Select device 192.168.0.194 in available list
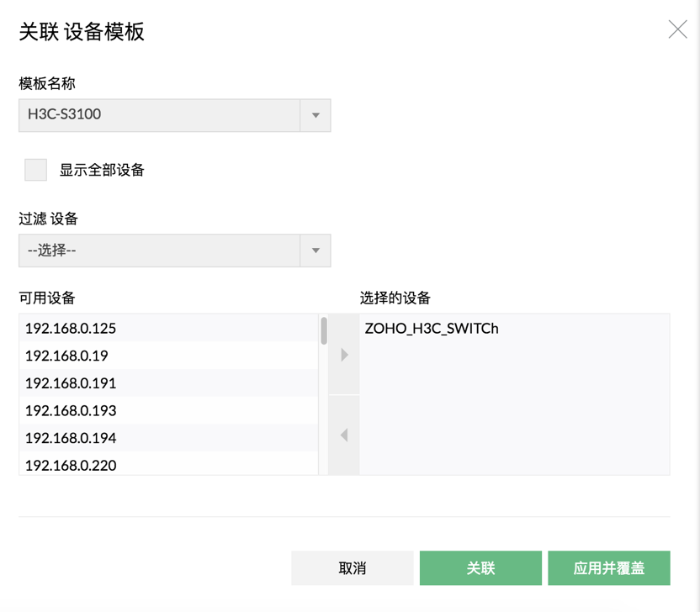This screenshot has height=612, width=700. coord(168,438)
